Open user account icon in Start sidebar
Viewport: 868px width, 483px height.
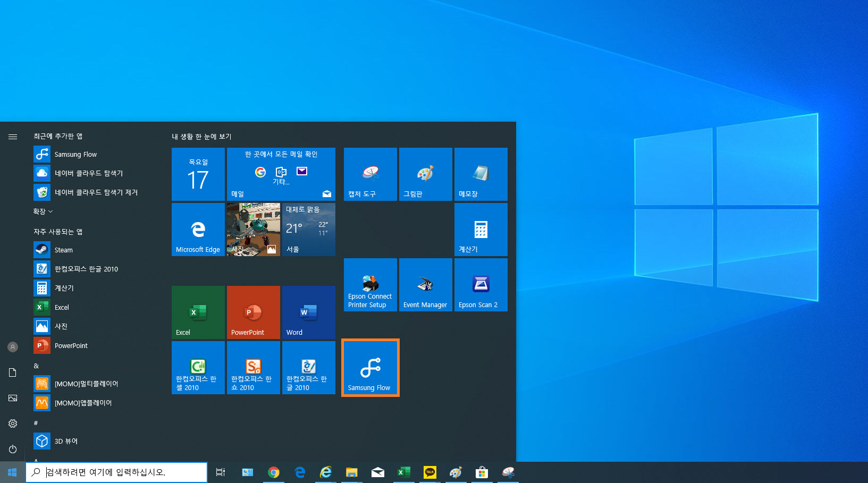(x=13, y=347)
